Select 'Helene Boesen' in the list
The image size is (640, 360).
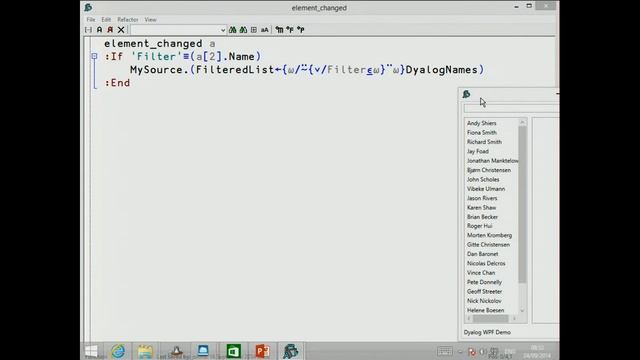pyautogui.click(x=485, y=310)
